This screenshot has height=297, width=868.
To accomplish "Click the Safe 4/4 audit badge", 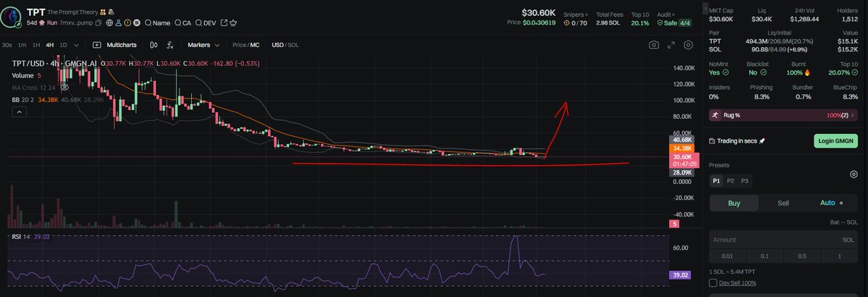I will [x=674, y=23].
